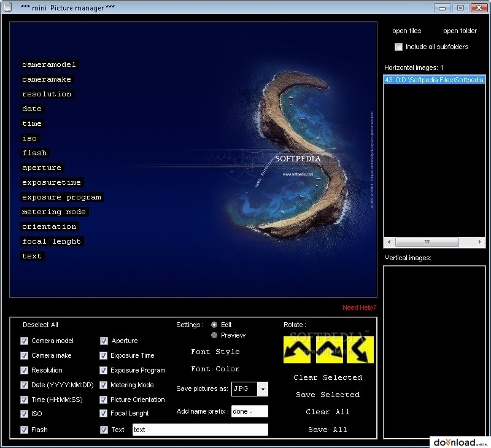Screen dimensions: 491x448
Task: Uncheck the Picture Orientation checkbox
Action: pyautogui.click(x=103, y=400)
